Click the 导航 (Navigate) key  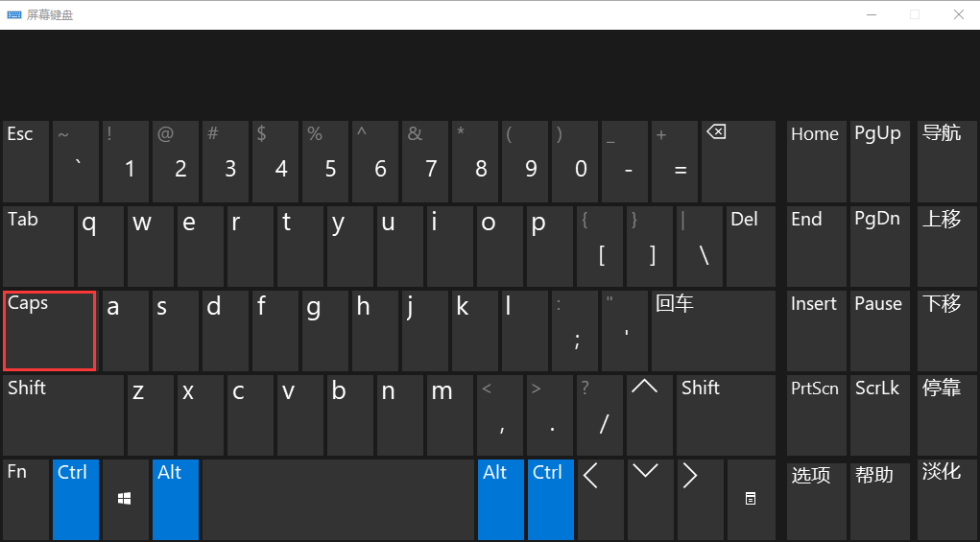click(945, 161)
